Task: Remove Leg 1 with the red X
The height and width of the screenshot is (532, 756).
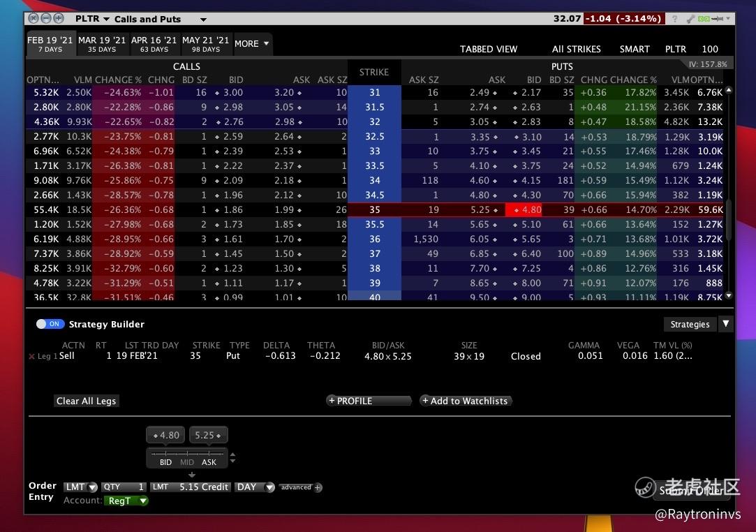Action: (x=32, y=357)
